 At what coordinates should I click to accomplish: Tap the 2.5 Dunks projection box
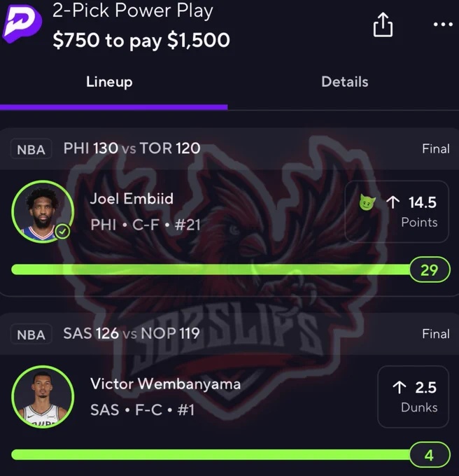pos(414,397)
